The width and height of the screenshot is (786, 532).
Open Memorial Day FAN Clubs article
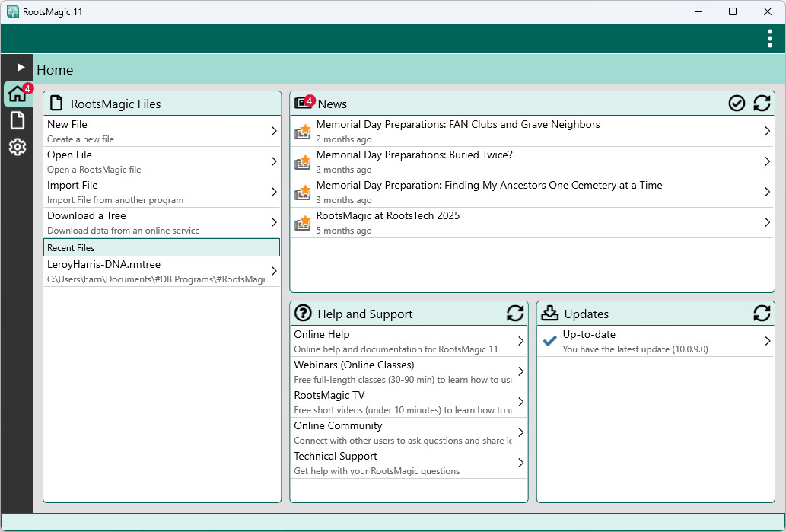[x=533, y=132]
